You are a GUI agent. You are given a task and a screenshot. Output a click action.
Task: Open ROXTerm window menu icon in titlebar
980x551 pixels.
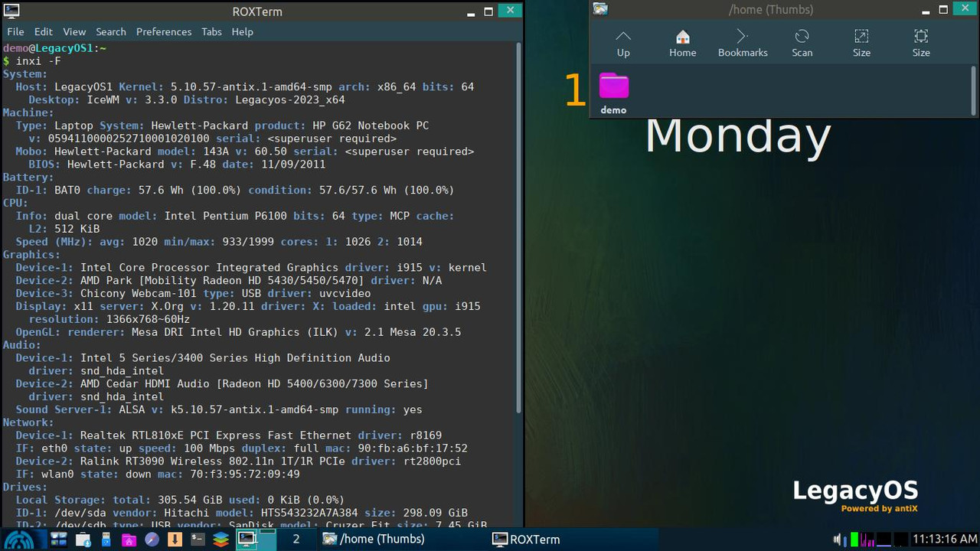(x=11, y=11)
